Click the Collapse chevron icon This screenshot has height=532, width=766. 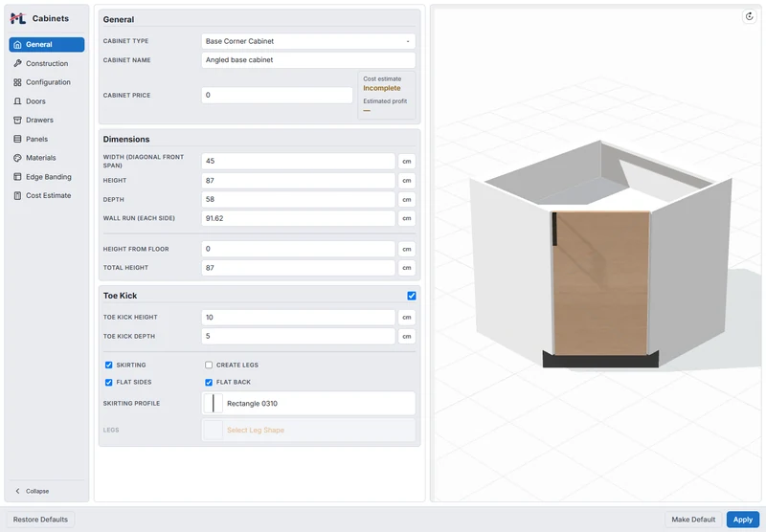(x=17, y=491)
